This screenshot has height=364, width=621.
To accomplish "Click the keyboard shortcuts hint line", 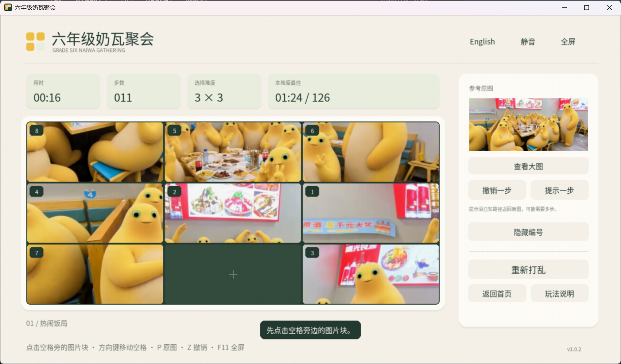I will (x=135, y=348).
